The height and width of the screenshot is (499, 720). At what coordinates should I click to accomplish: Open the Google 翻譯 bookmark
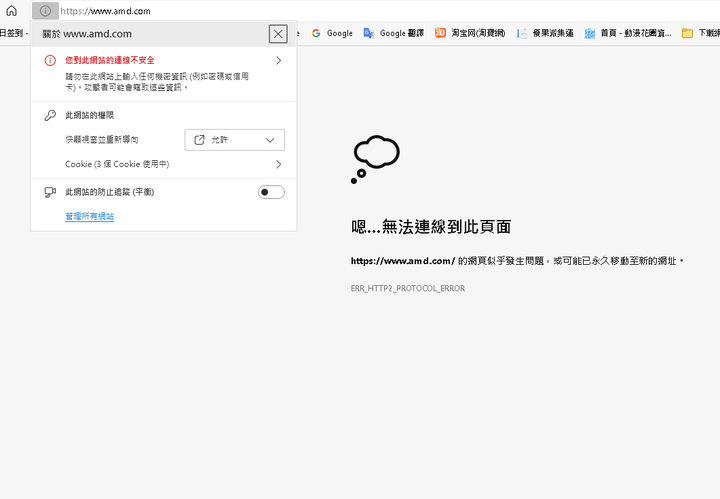coord(394,33)
